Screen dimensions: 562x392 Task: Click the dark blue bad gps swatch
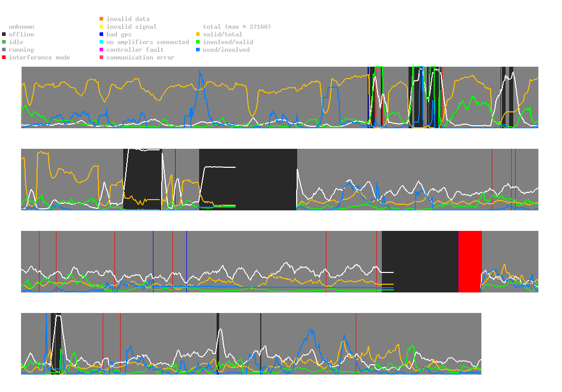click(102, 34)
